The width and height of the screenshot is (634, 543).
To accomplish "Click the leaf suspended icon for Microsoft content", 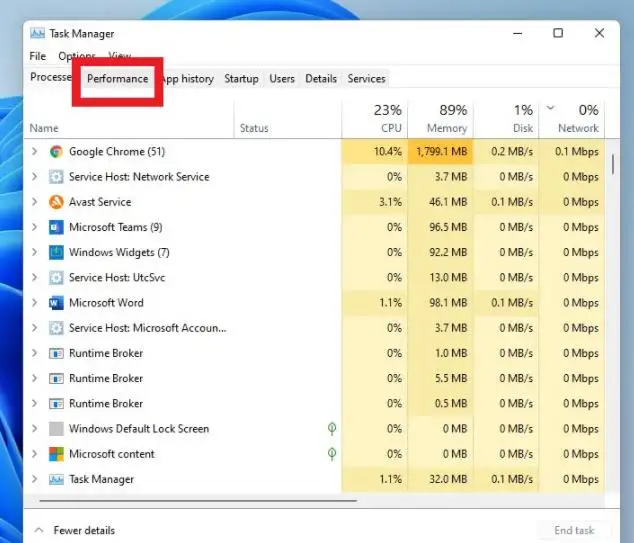I will point(332,454).
